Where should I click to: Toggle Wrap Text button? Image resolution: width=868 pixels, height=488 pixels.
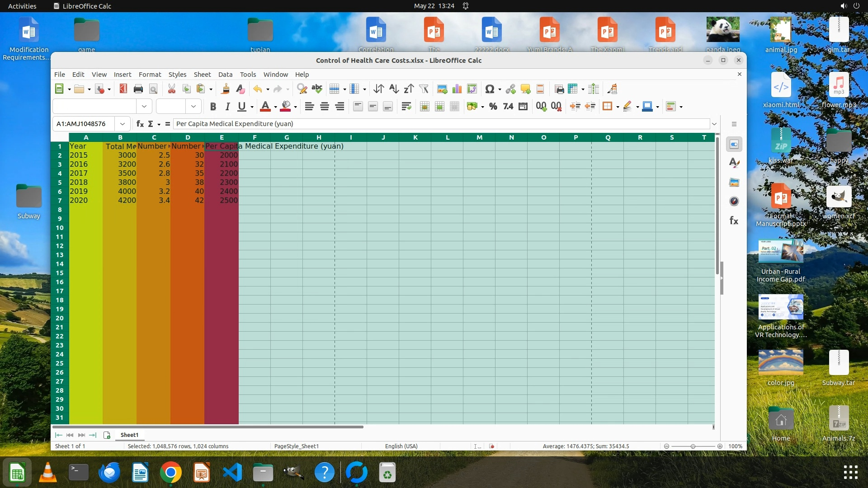point(406,107)
